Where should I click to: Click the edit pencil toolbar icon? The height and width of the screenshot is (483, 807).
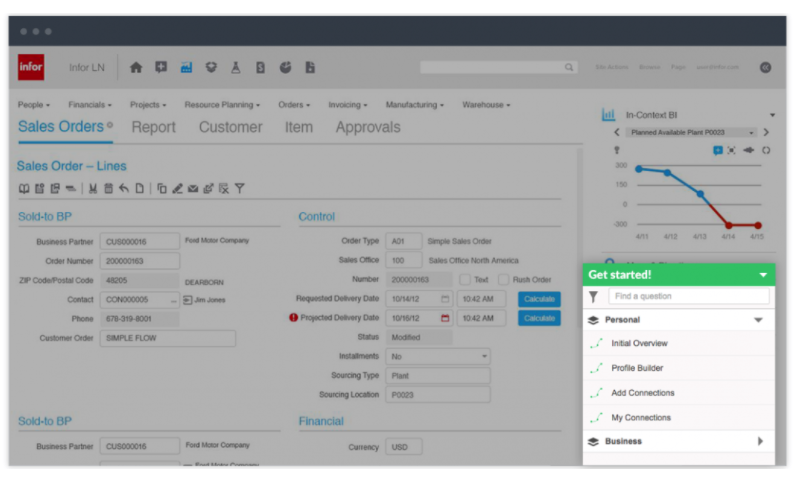click(177, 188)
